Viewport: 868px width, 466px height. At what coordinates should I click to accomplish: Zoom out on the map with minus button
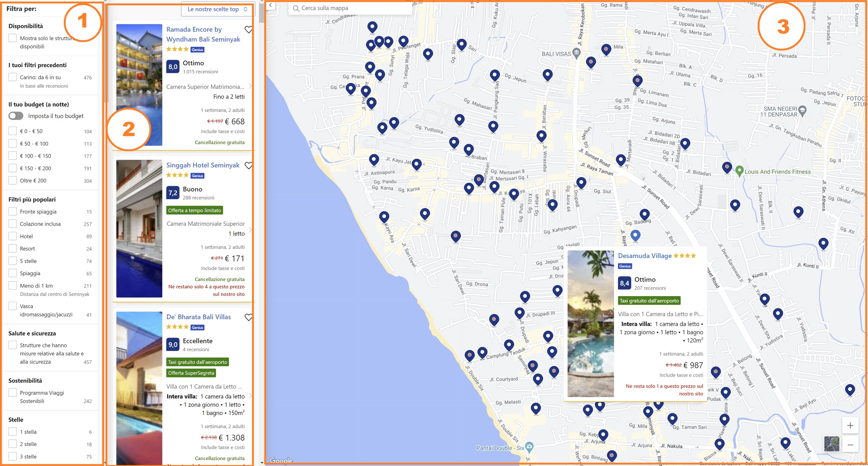click(851, 445)
